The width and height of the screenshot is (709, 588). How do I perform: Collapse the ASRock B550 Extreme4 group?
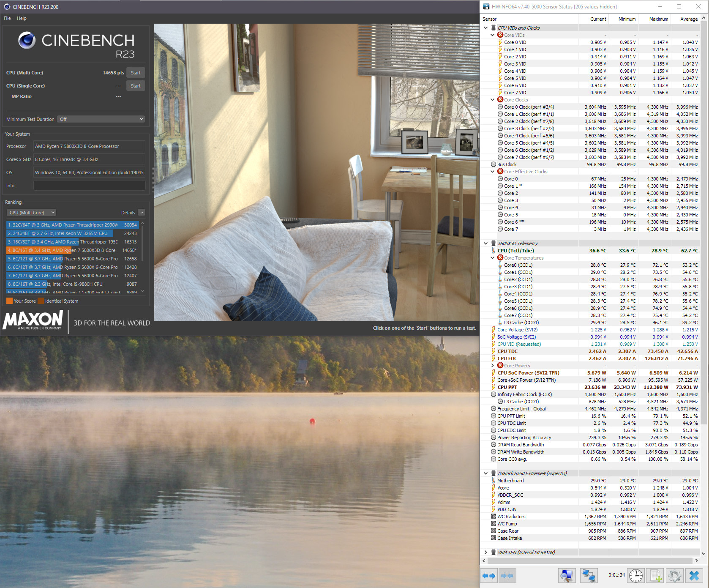click(486, 473)
